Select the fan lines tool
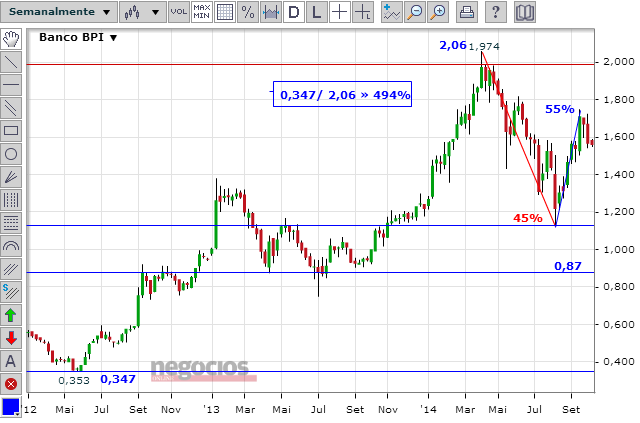 (x=11, y=177)
